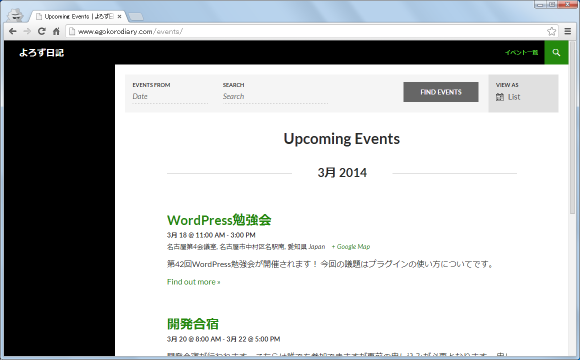Open a new browser tab
Viewport: 580px width, 360px height.
[136, 17]
